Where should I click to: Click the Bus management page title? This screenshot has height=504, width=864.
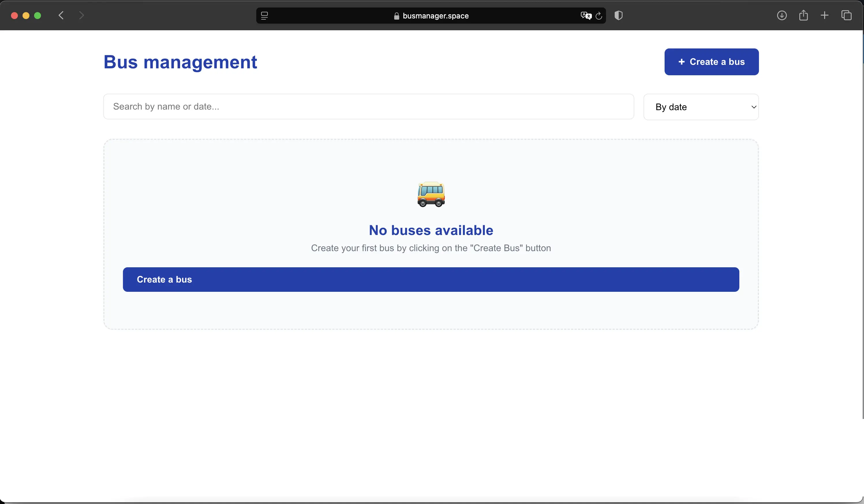(180, 62)
